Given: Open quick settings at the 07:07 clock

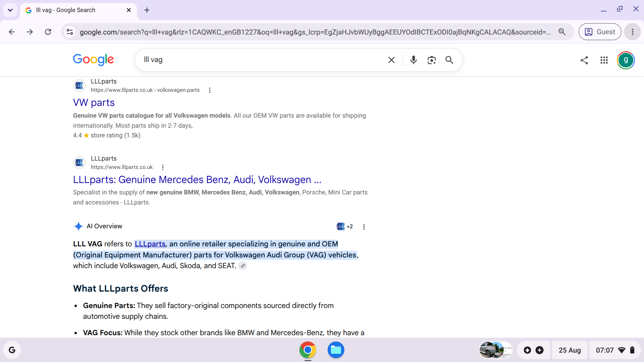Looking at the screenshot, I should pyautogui.click(x=615, y=350).
